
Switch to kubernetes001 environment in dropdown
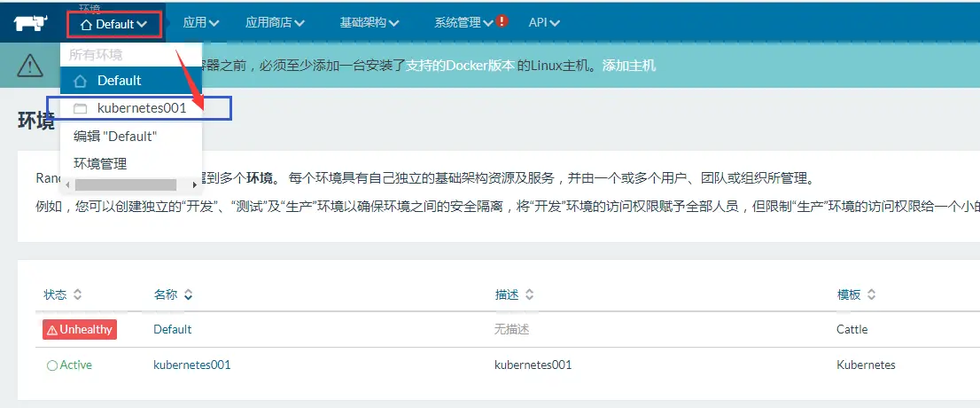coord(131,108)
